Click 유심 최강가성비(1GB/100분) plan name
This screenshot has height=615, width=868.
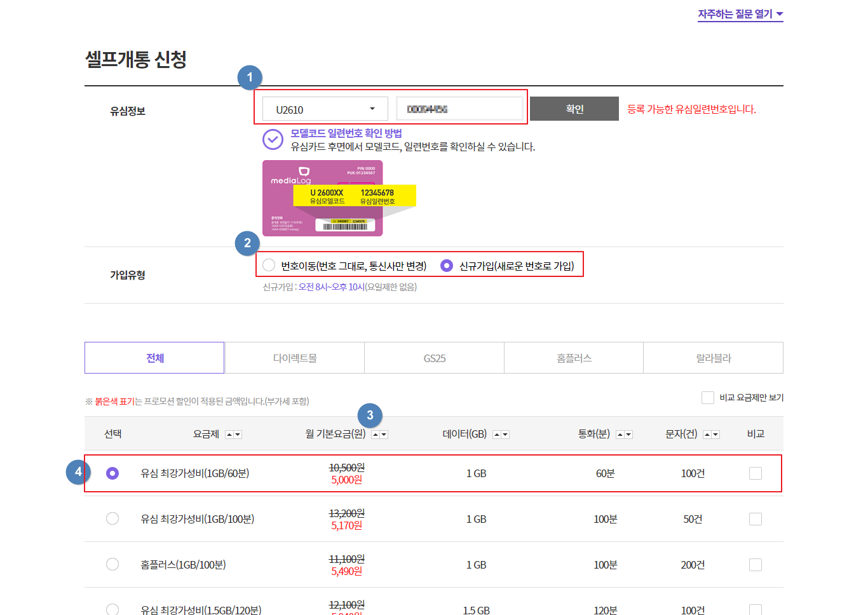click(x=198, y=519)
